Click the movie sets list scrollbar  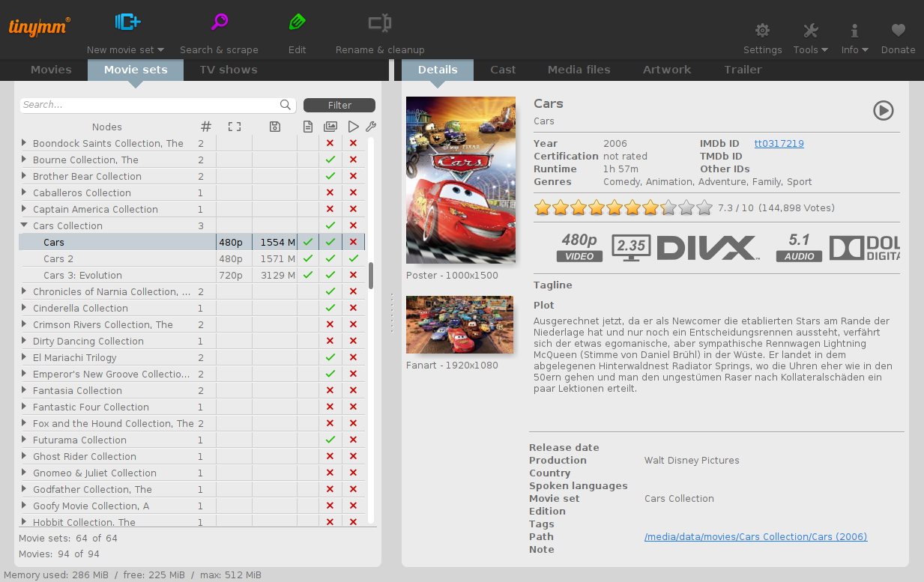click(x=371, y=275)
